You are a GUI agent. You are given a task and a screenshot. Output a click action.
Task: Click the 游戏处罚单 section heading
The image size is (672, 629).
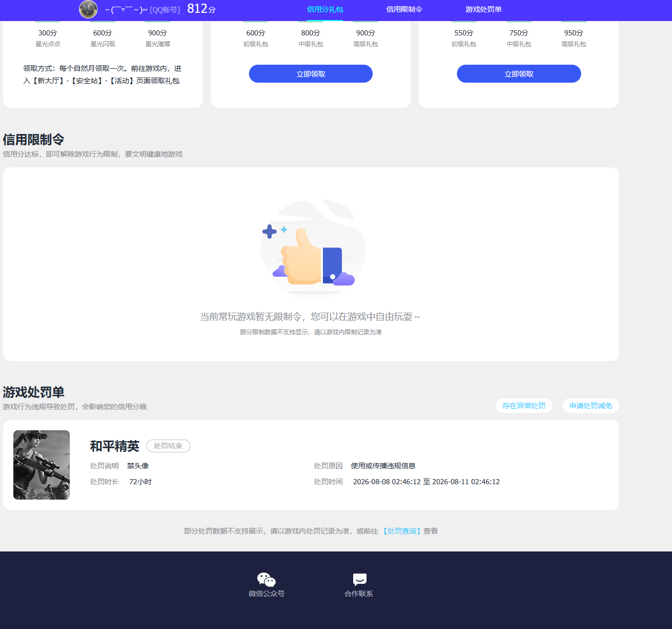pos(34,392)
